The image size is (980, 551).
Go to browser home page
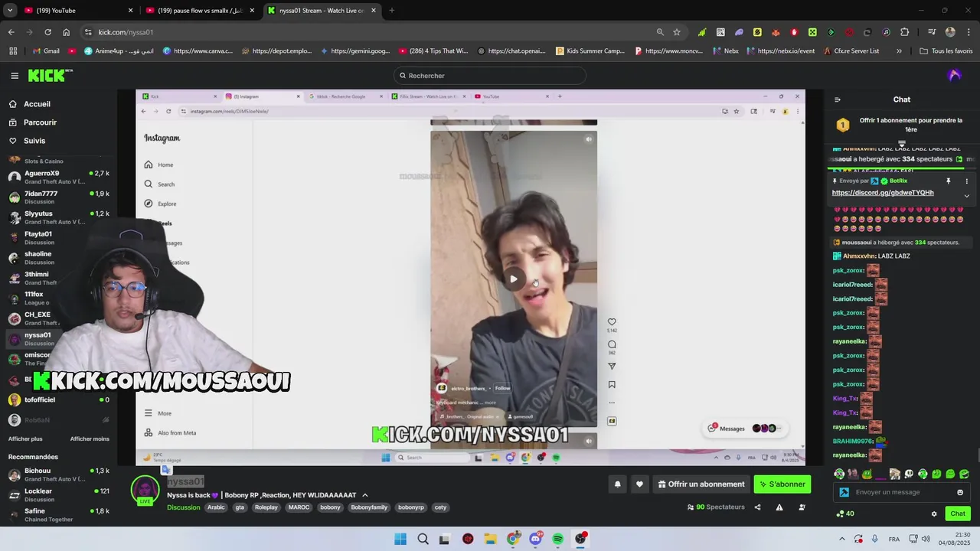point(67,32)
